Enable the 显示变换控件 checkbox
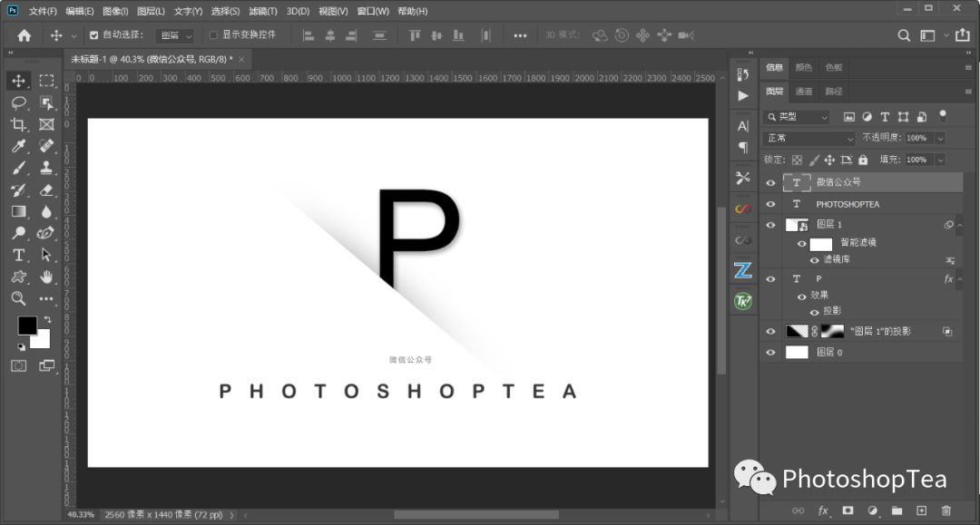 pos(214,35)
